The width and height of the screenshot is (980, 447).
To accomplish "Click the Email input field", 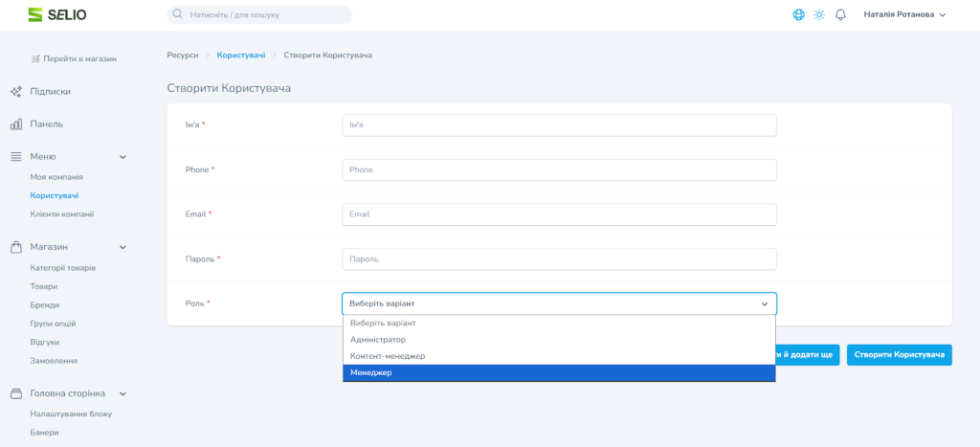I will click(558, 214).
